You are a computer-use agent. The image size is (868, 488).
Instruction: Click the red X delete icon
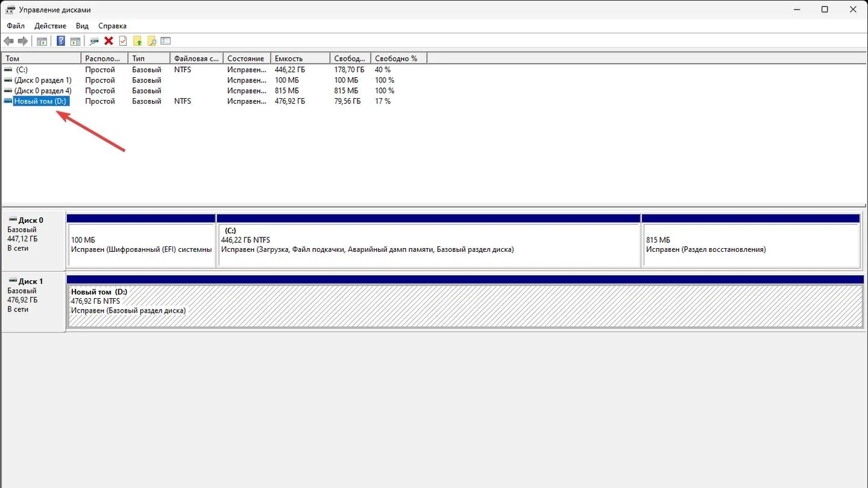click(x=108, y=41)
